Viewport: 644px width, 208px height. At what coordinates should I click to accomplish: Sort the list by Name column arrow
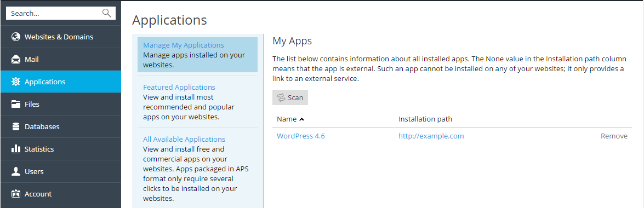(x=302, y=119)
